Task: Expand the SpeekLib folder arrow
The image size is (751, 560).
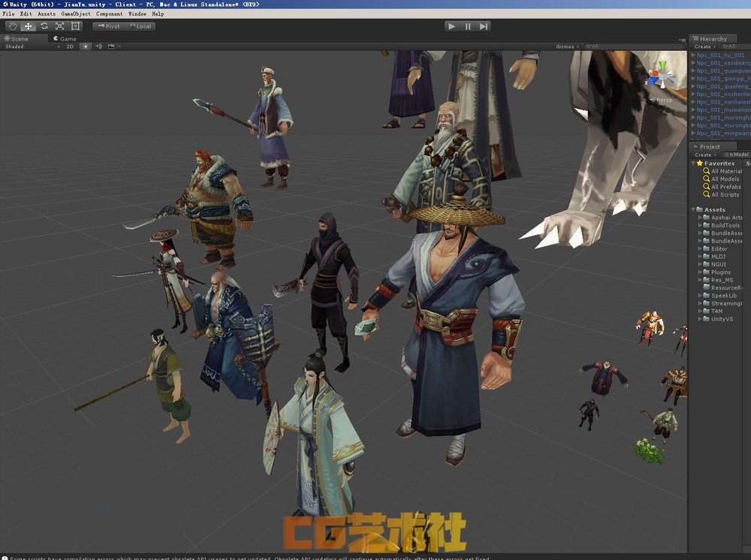Action: pos(700,295)
